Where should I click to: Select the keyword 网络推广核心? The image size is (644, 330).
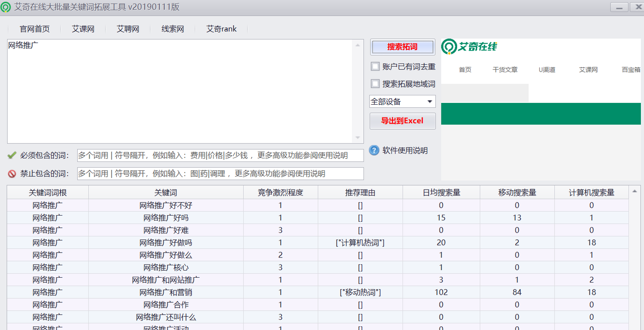click(x=166, y=267)
